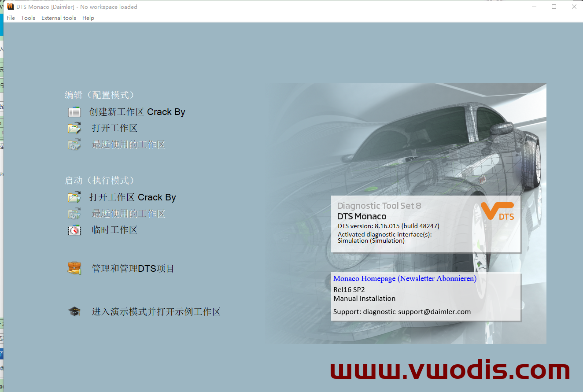583x392 pixels.
Task: Click Support: diagnostic-support@daimler.com text
Action: pos(402,311)
